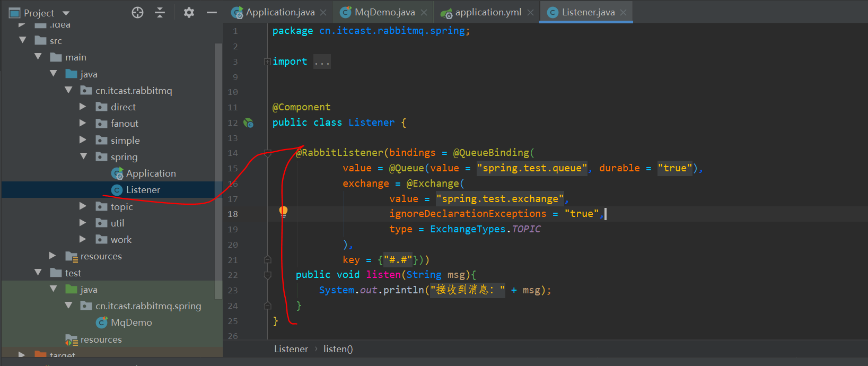Screen dimensions: 868x366
Task: Collapse the test folder
Action: pyautogui.click(x=38, y=273)
